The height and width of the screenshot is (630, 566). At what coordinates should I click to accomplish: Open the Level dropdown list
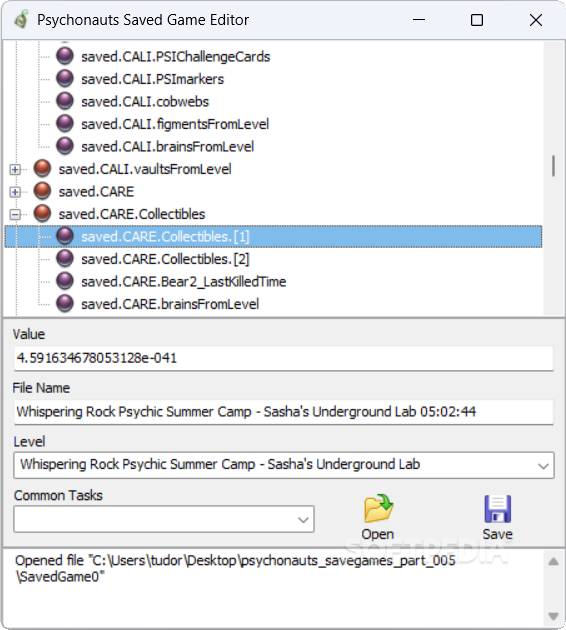pyautogui.click(x=543, y=466)
